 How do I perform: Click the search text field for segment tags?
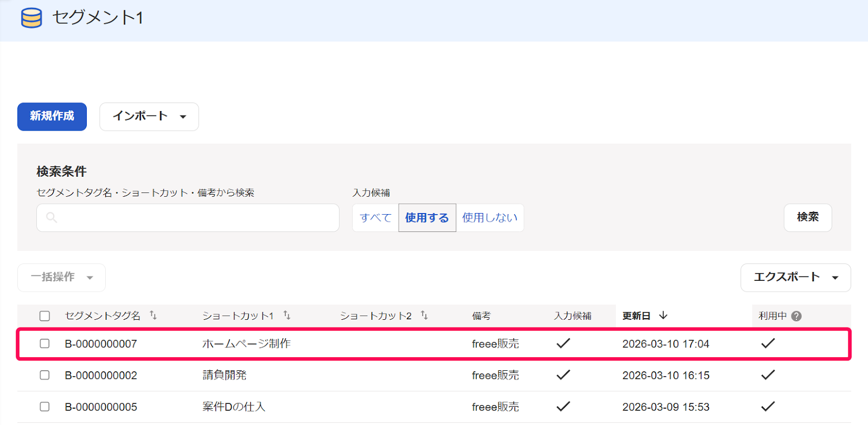[x=188, y=218]
